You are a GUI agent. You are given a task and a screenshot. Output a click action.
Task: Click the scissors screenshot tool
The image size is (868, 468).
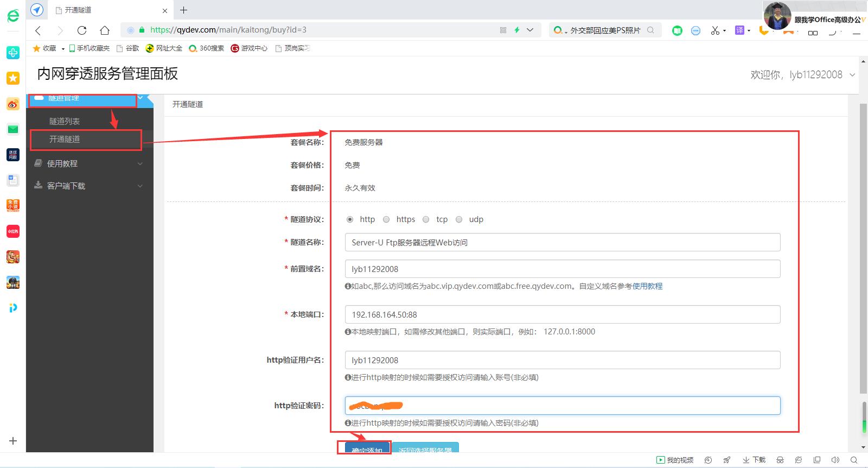(715, 30)
